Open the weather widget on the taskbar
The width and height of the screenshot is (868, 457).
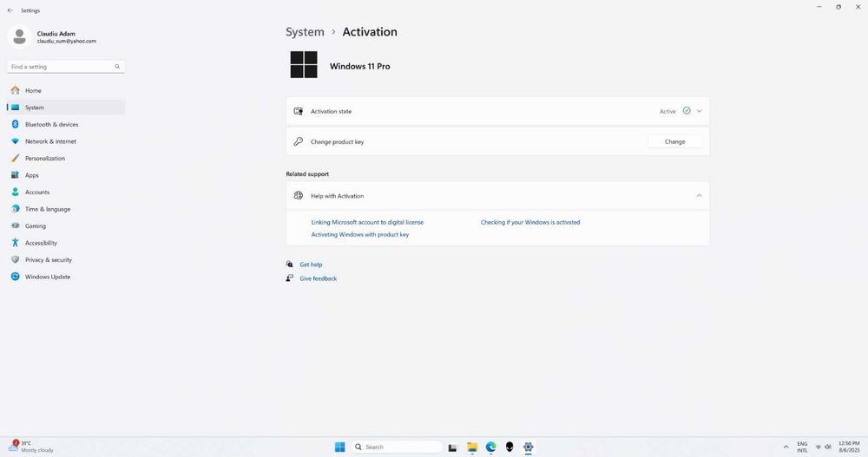coord(31,447)
